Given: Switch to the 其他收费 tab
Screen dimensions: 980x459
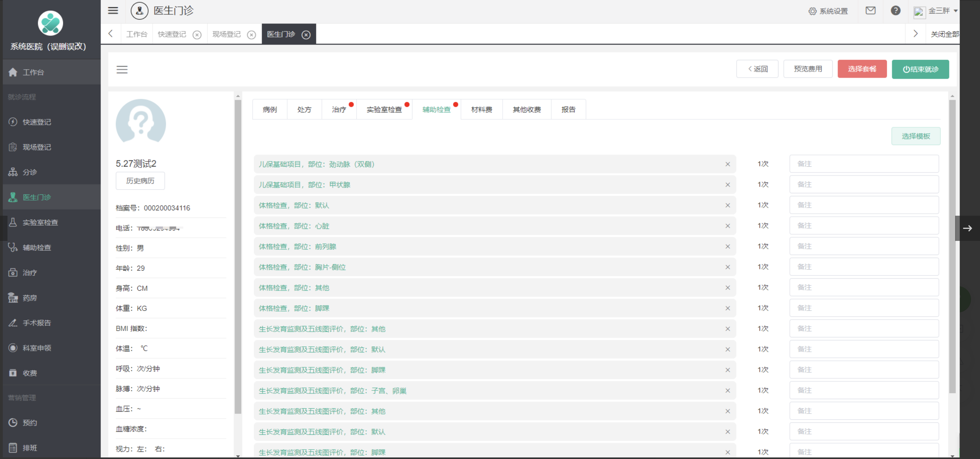Looking at the screenshot, I should click(x=527, y=109).
